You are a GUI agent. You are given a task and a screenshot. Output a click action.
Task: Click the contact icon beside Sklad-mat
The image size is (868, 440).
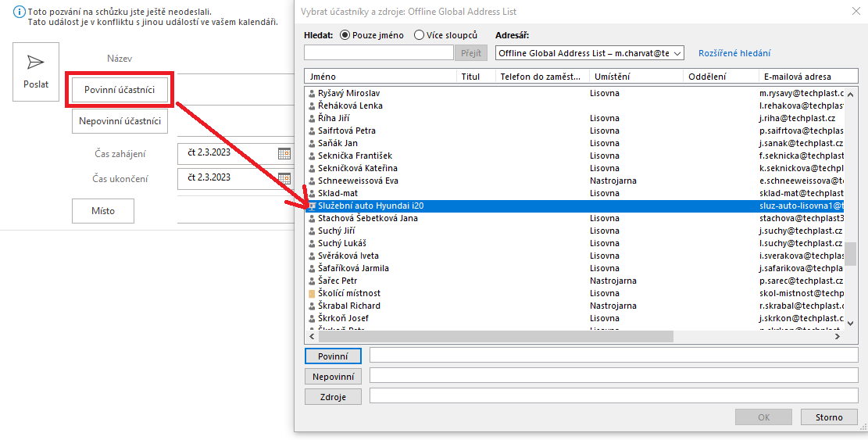coord(312,193)
